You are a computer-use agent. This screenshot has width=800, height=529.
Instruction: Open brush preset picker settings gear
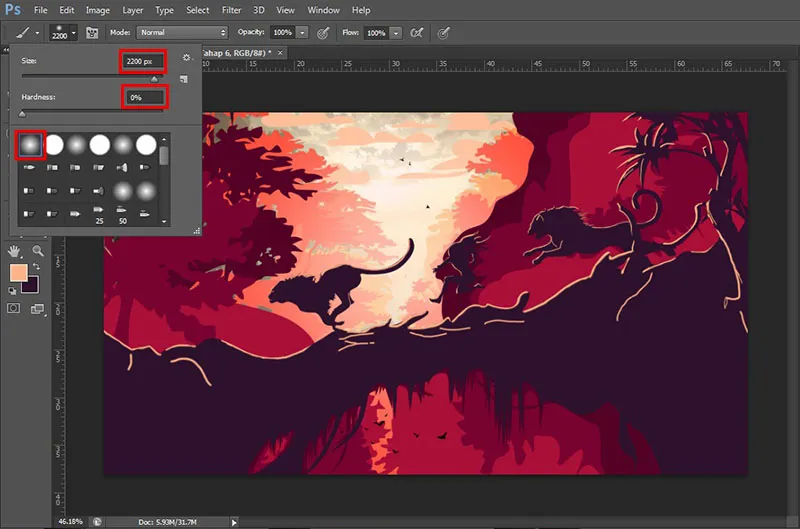(x=186, y=58)
